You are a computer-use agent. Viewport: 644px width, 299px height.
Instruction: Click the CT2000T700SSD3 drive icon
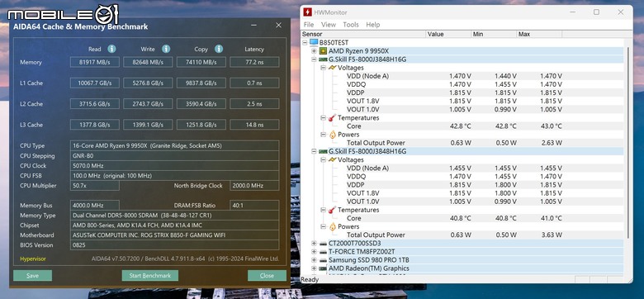point(323,244)
